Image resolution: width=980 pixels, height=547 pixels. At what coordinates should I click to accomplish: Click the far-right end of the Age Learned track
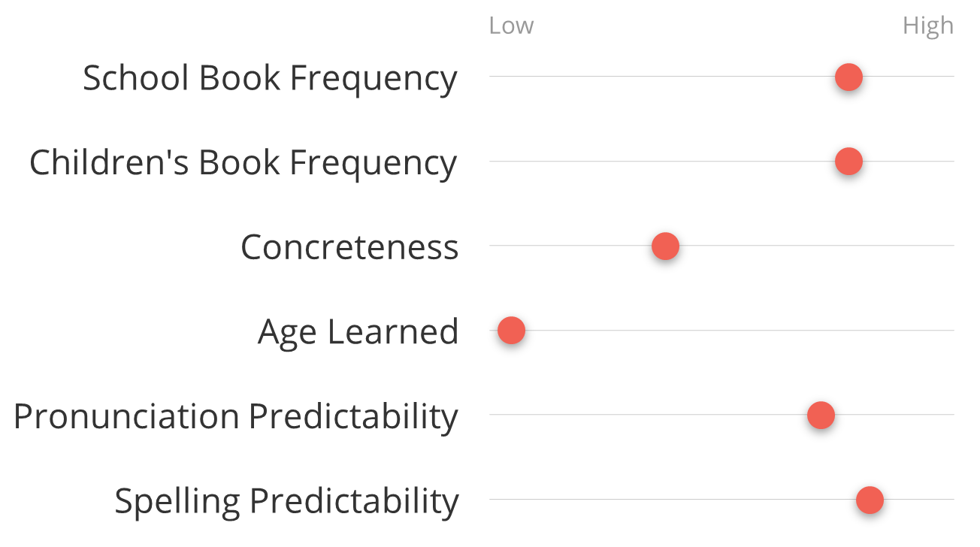point(951,331)
